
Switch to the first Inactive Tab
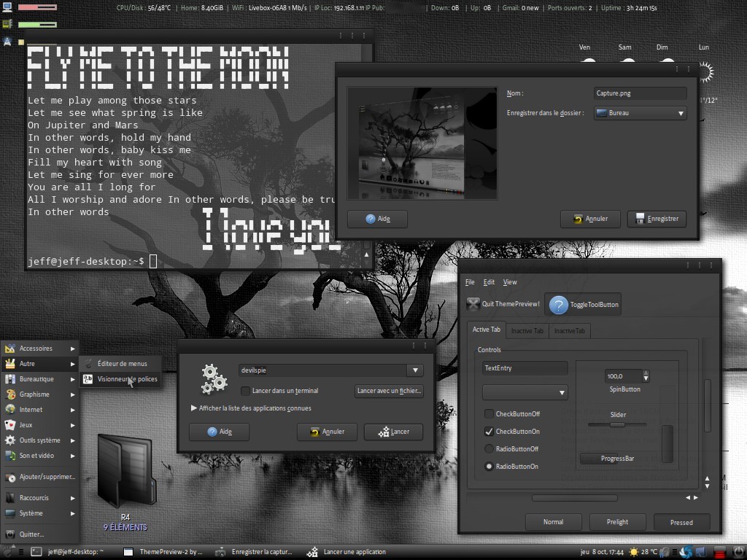[x=527, y=331]
